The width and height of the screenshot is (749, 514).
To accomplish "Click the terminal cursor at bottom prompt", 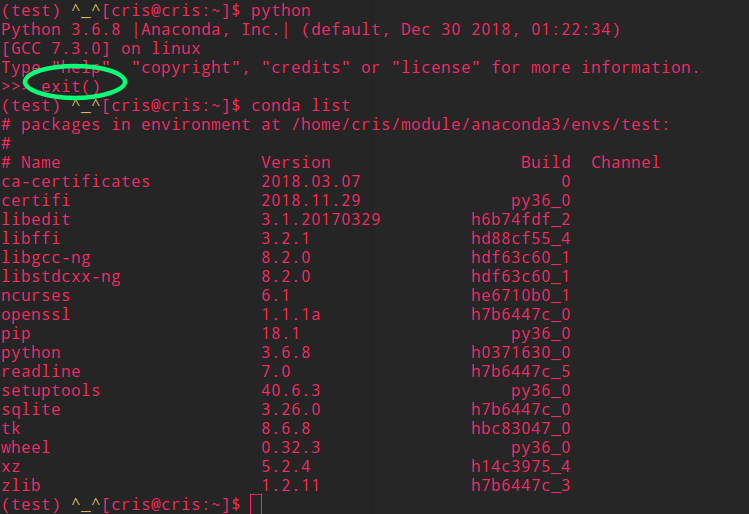I will coord(256,504).
